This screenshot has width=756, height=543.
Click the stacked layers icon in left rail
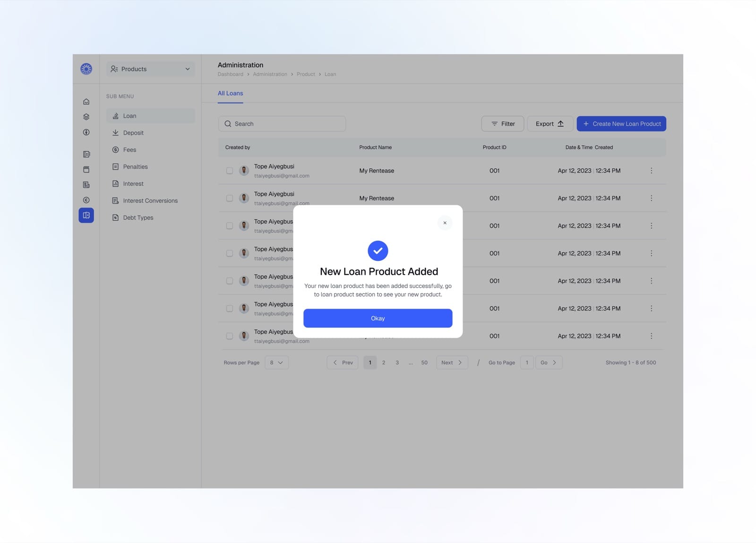tap(86, 117)
